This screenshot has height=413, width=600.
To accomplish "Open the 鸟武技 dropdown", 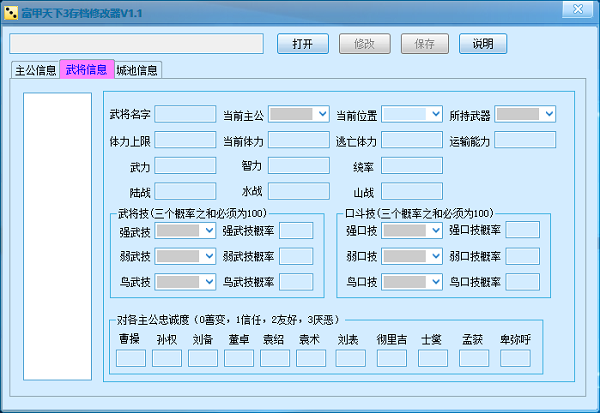I will (x=185, y=282).
